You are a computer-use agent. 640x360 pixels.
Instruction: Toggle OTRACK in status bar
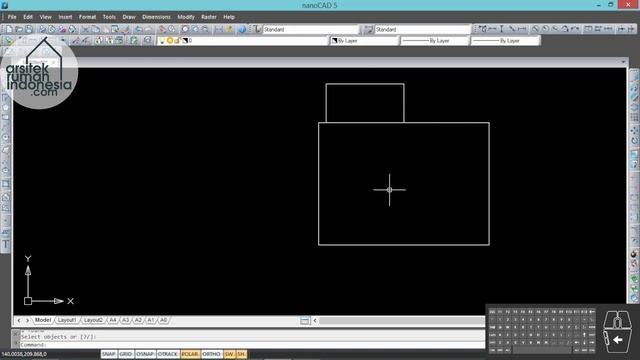pos(168,354)
